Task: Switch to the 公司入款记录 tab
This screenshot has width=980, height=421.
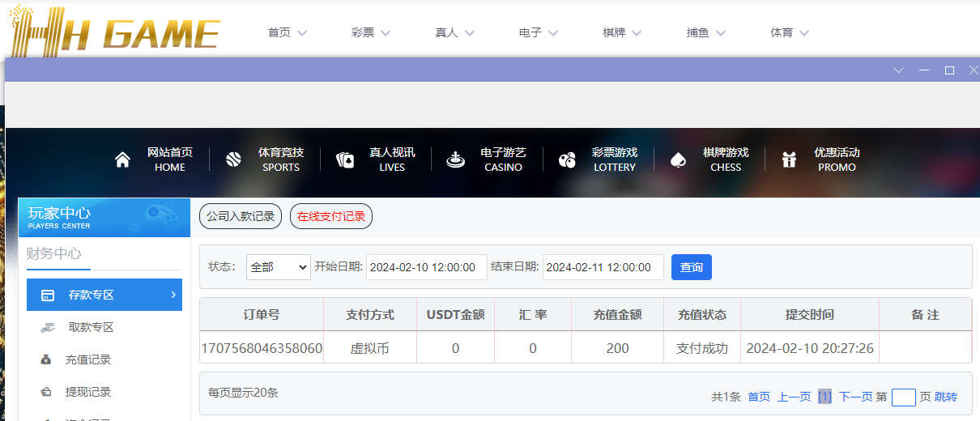Action: [241, 216]
